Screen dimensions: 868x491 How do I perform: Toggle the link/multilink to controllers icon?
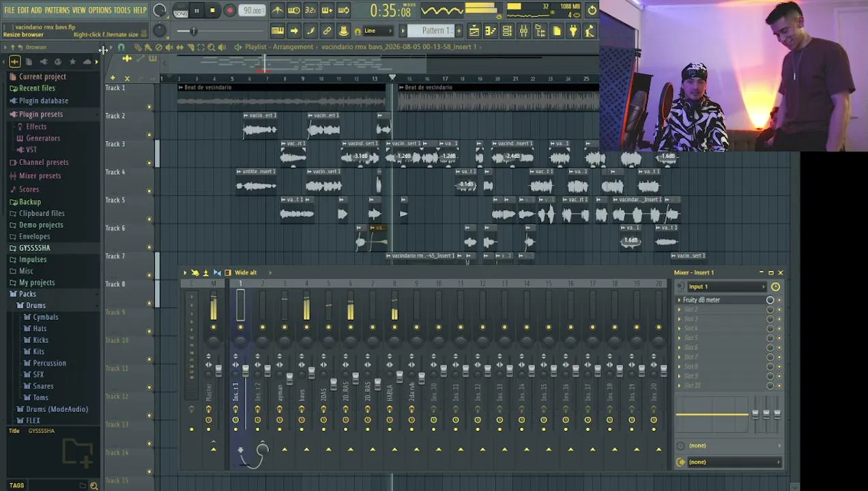(x=327, y=31)
